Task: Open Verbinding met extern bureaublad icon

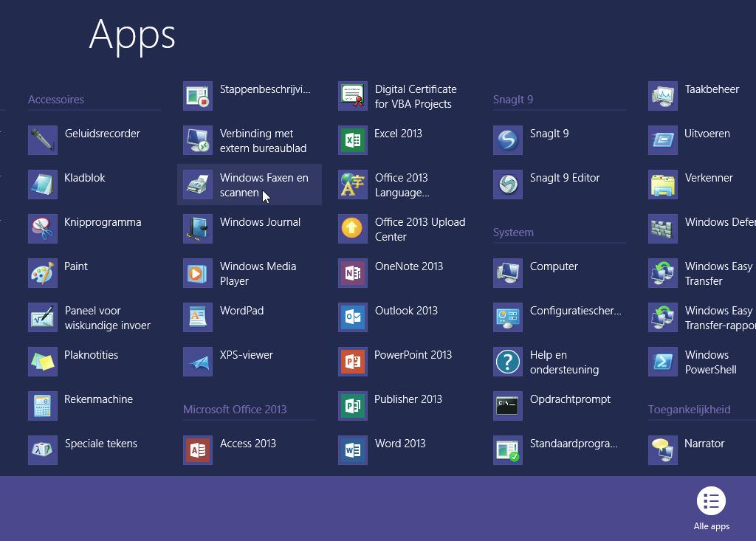Action: pos(198,140)
